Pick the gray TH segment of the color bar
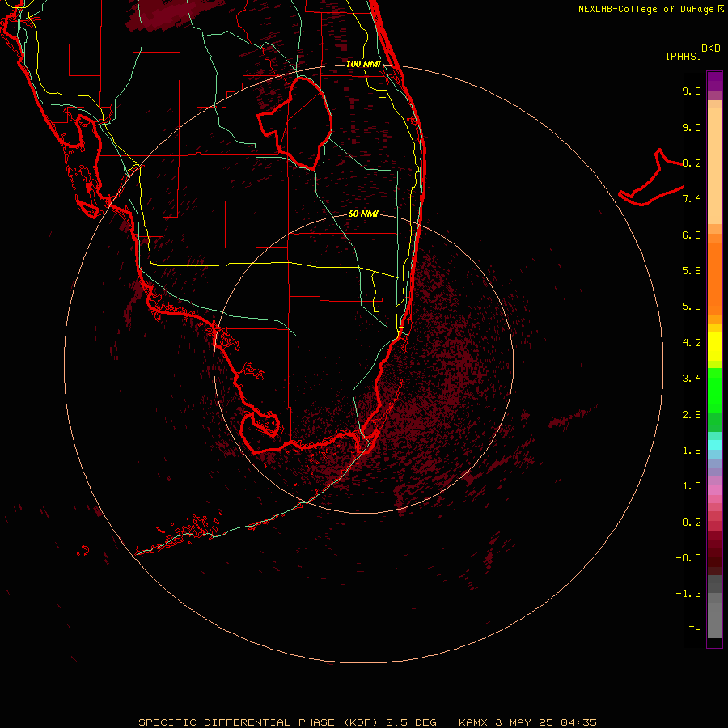The width and height of the screenshot is (728, 728). click(x=714, y=620)
